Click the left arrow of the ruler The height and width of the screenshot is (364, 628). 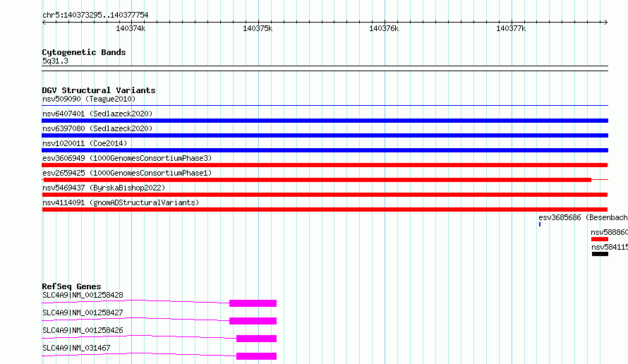[44, 23]
